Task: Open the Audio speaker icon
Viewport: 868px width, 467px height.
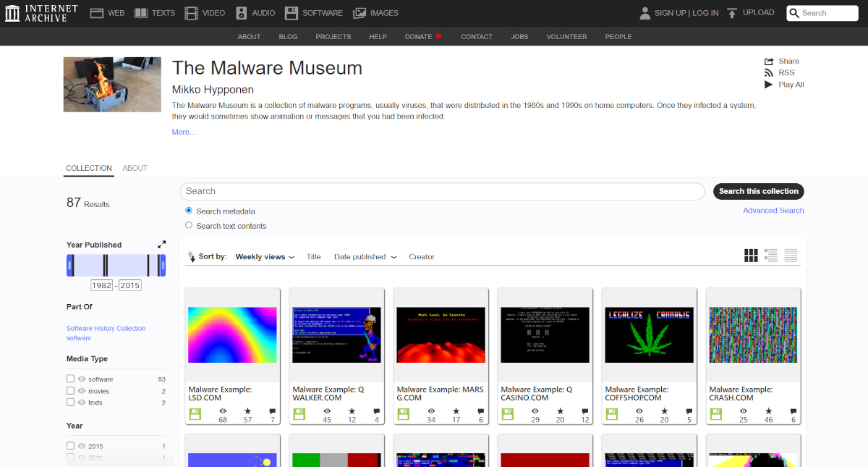Action: click(241, 13)
